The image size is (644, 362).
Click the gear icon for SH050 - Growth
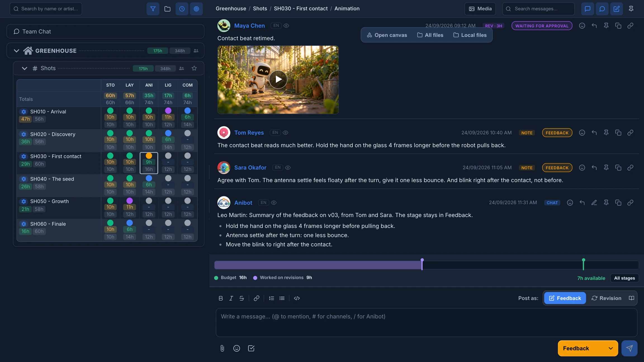click(24, 201)
